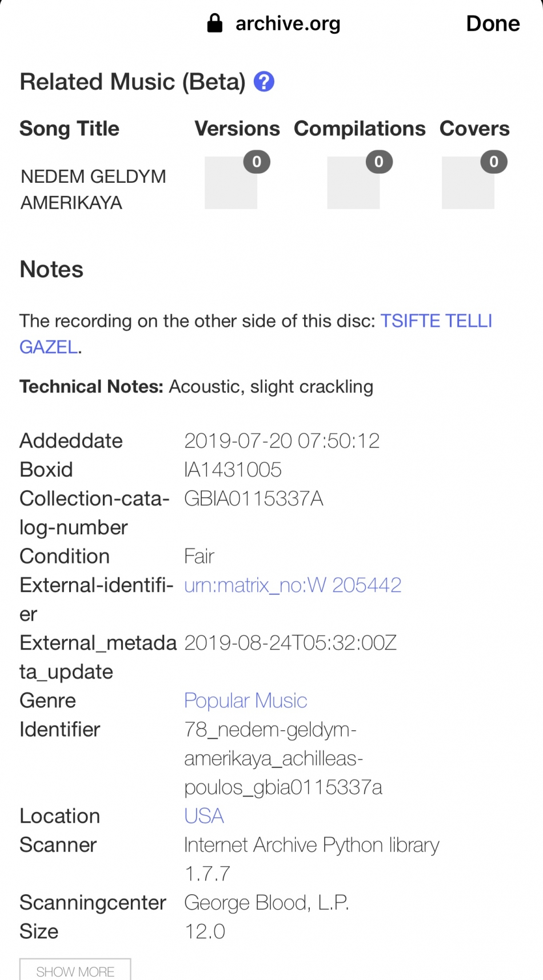Screen dimensions: 543x980
Task: Tap the Covers column header
Action: tap(474, 129)
